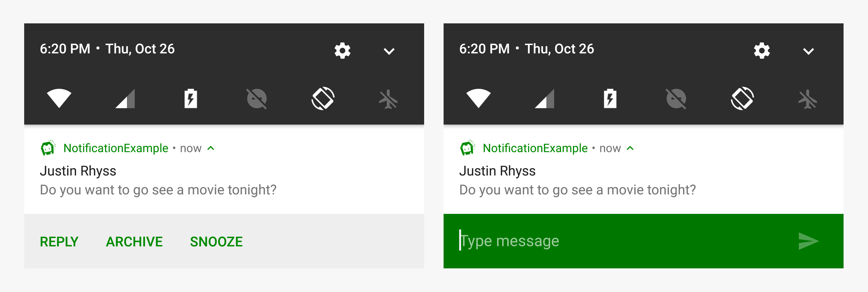Enable airplane mode in shade with Type message field
Image resolution: width=868 pixels, height=292 pixels.
pos(808,99)
